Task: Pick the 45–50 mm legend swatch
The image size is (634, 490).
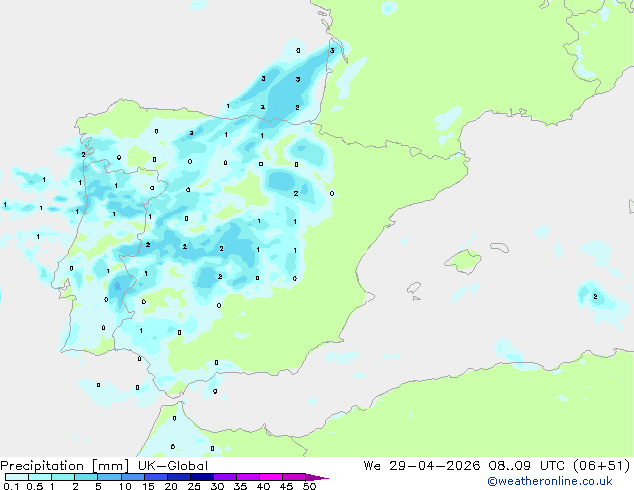Action: pyautogui.click(x=294, y=477)
